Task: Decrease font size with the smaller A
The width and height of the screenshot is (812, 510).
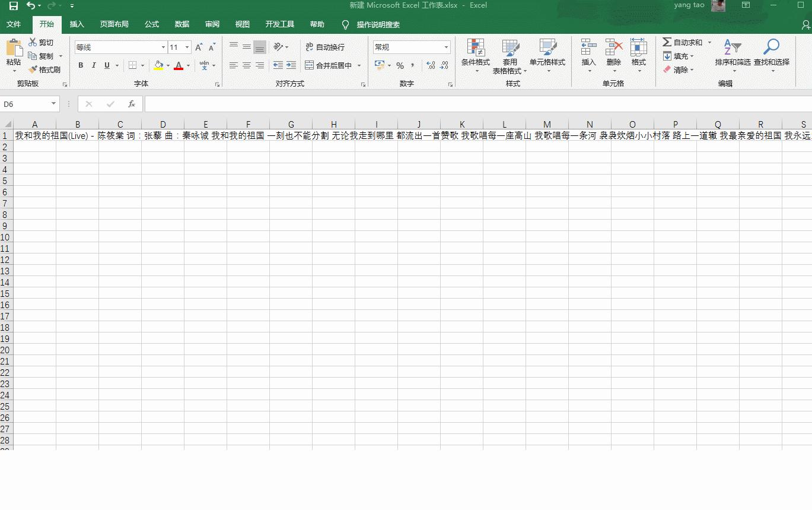Action: pos(212,47)
